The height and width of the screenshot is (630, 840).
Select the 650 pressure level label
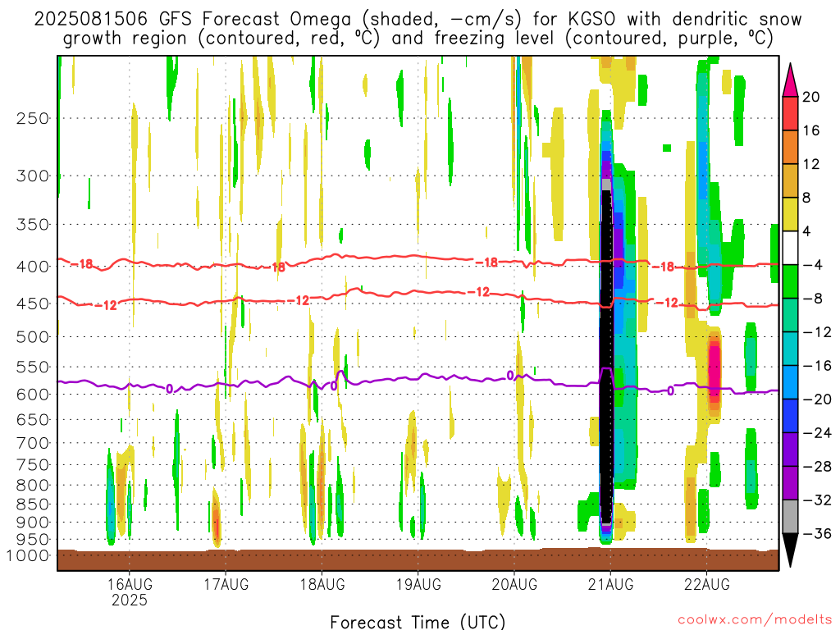pos(32,419)
